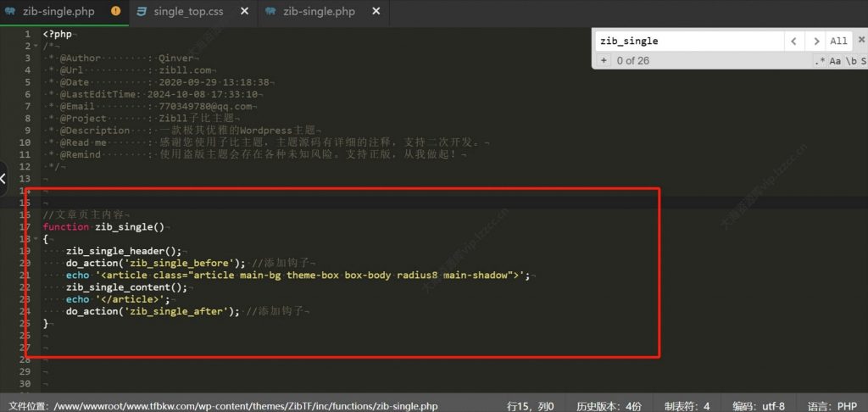The width and height of the screenshot is (868, 412).
Task: Click the echo '<article class=...' line
Action: pyautogui.click(x=299, y=276)
